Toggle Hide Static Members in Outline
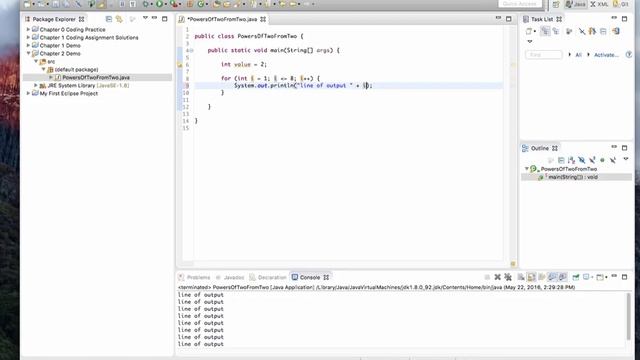The image size is (640, 360). coord(592,160)
